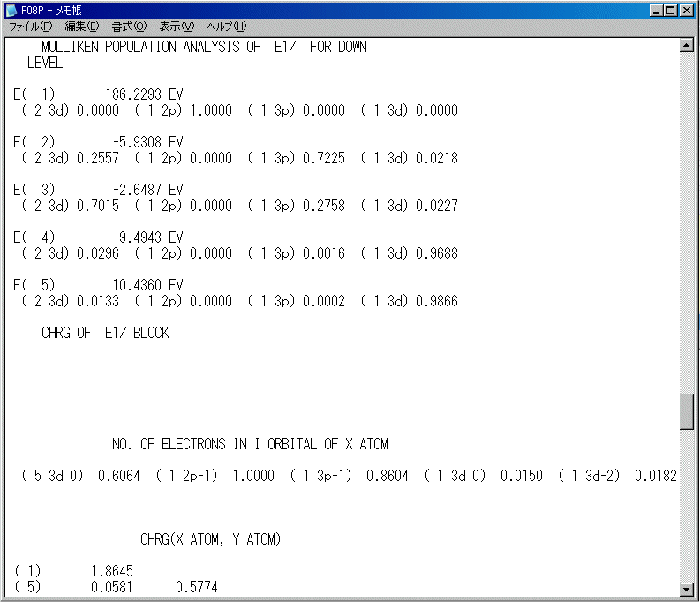Open the 書式(O) menu
Viewport: 700px width, 602px height.
click(x=129, y=26)
